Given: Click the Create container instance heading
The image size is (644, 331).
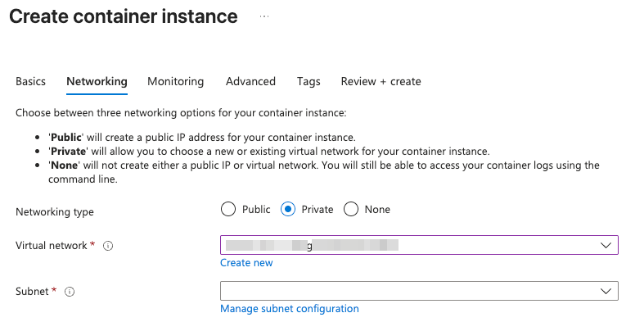Looking at the screenshot, I should pyautogui.click(x=124, y=17).
